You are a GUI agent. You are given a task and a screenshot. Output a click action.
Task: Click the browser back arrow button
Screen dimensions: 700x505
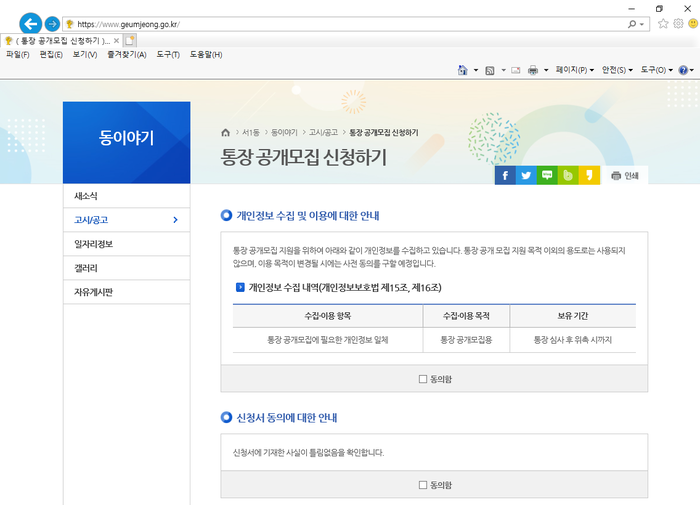pos(30,23)
